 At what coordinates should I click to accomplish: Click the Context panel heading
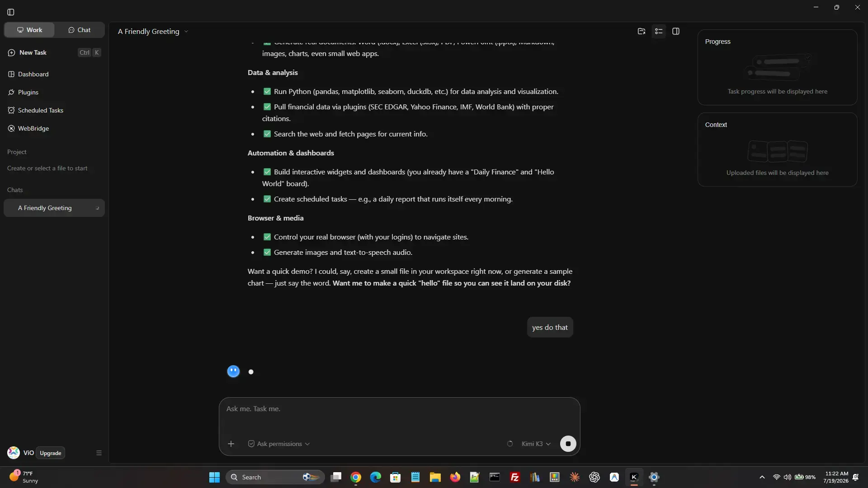[x=716, y=125]
